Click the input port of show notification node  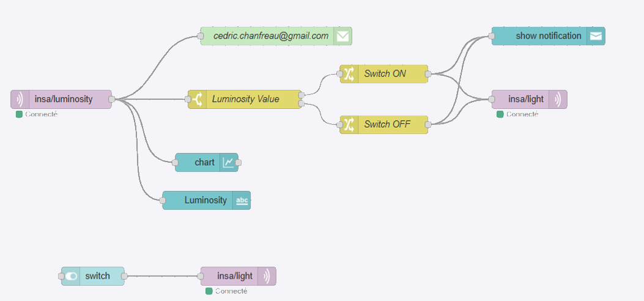point(492,36)
